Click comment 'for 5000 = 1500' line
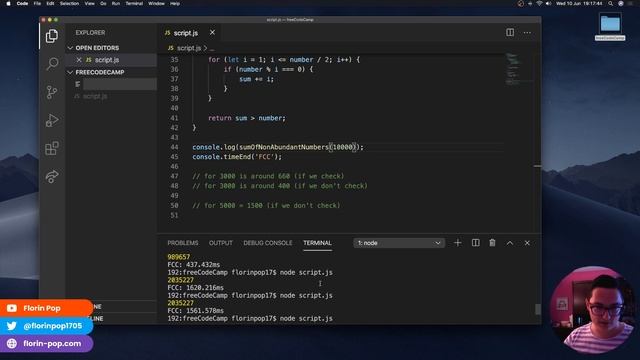This screenshot has width=640, height=360. click(x=266, y=205)
